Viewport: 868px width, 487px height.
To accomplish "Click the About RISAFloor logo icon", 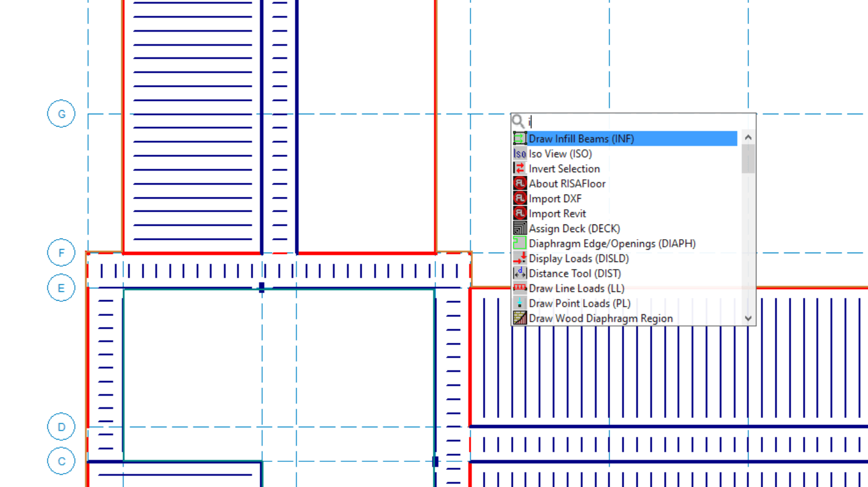I will pyautogui.click(x=519, y=183).
